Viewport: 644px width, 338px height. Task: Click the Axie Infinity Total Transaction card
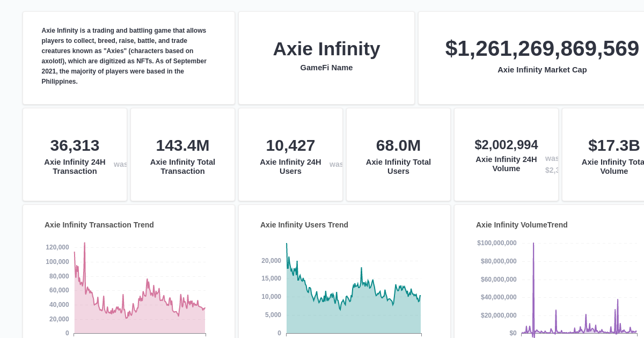182,154
